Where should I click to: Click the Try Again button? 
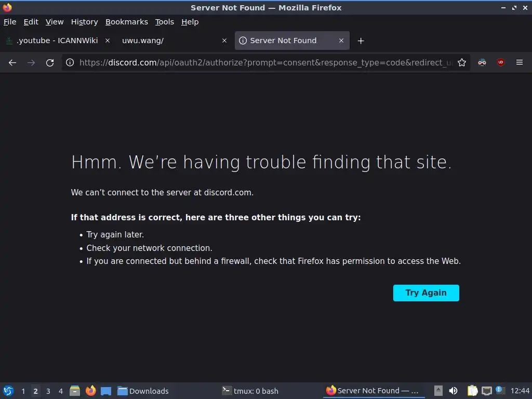pos(426,293)
